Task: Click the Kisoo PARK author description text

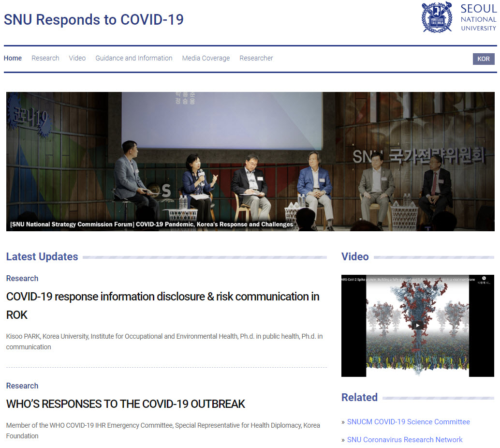Action: click(164, 342)
